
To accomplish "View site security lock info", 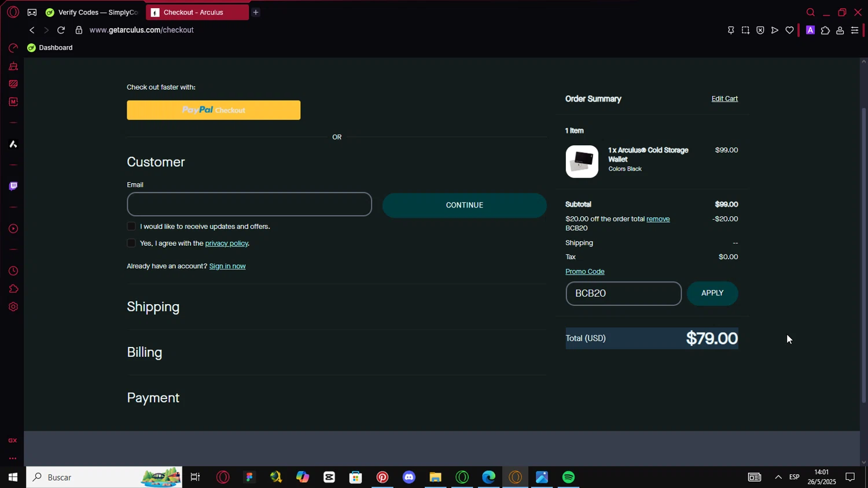I will tap(79, 30).
